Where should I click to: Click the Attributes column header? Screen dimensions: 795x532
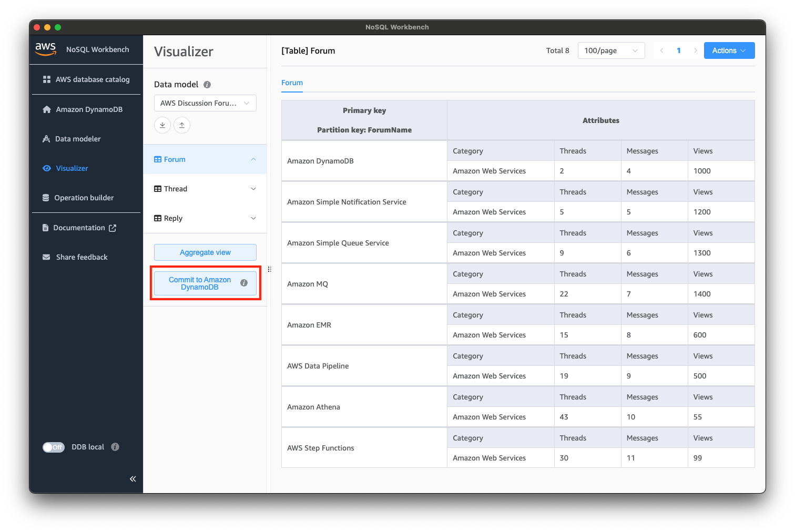pos(601,120)
